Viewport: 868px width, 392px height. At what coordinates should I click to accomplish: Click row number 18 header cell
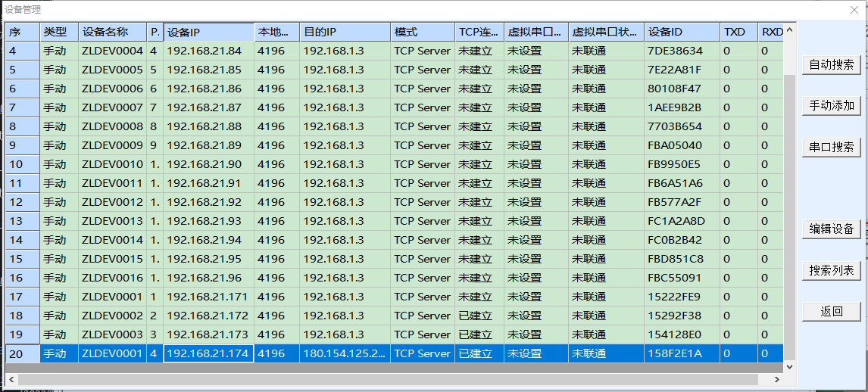23,316
